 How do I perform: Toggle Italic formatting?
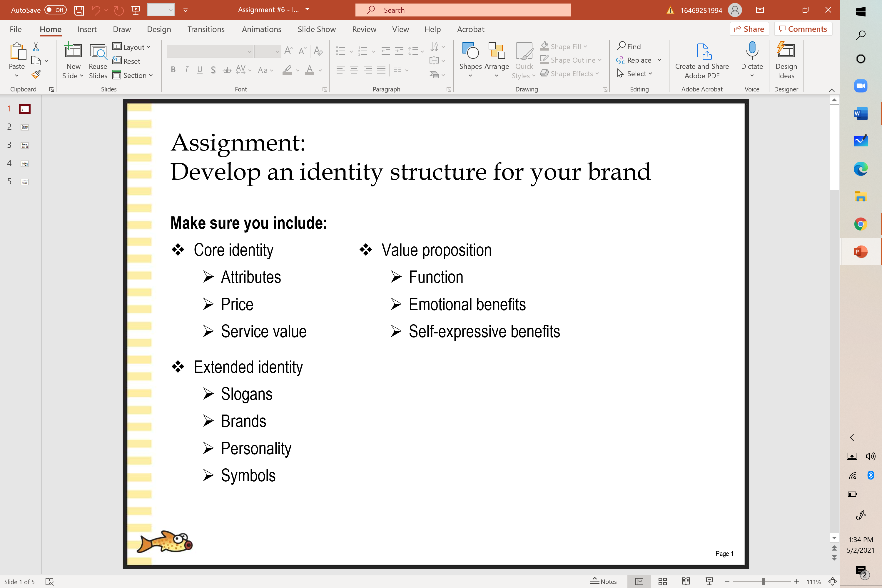(x=186, y=70)
